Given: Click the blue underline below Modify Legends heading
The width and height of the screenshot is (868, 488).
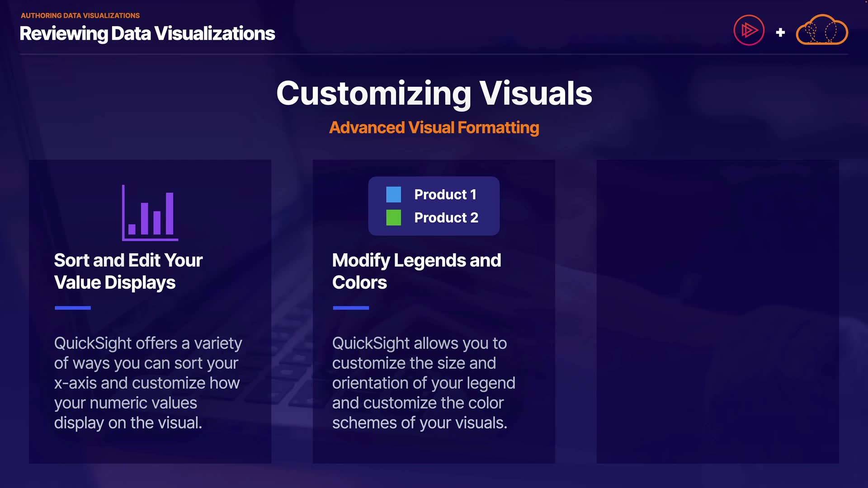Looking at the screenshot, I should coord(351,308).
